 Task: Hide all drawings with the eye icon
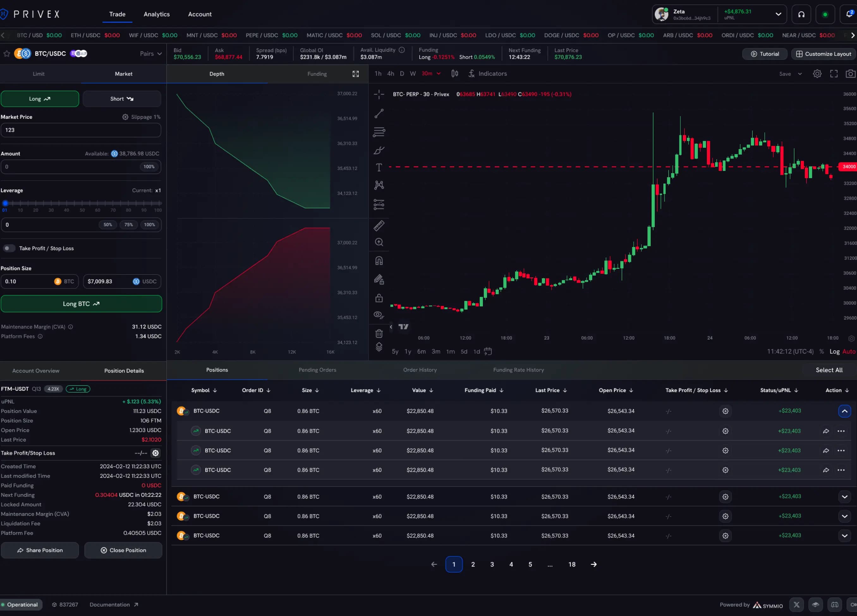[379, 315]
